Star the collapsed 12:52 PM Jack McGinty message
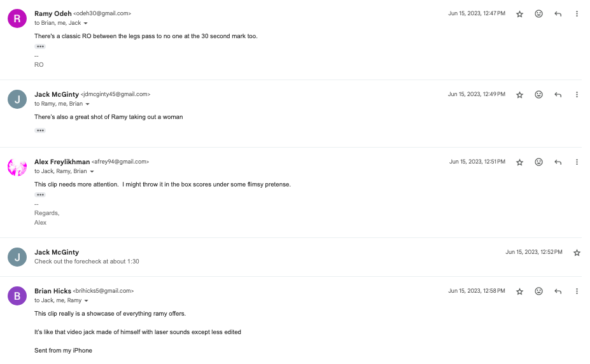The image size is (590, 364). point(577,253)
